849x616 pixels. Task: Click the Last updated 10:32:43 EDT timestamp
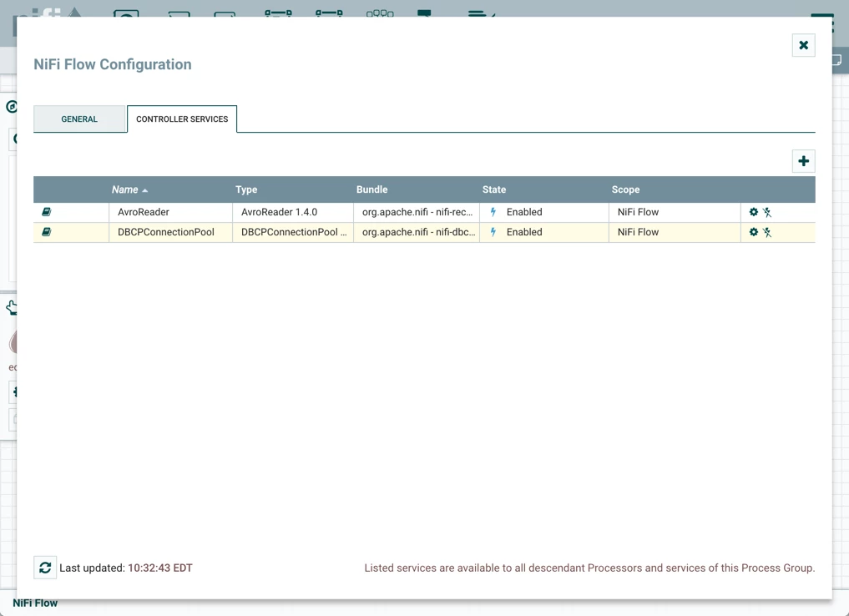tap(159, 568)
